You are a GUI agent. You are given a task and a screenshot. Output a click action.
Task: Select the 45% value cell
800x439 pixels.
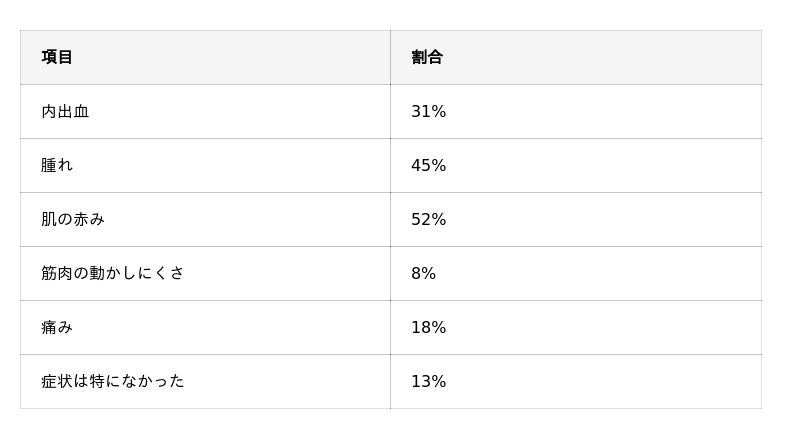(x=428, y=166)
